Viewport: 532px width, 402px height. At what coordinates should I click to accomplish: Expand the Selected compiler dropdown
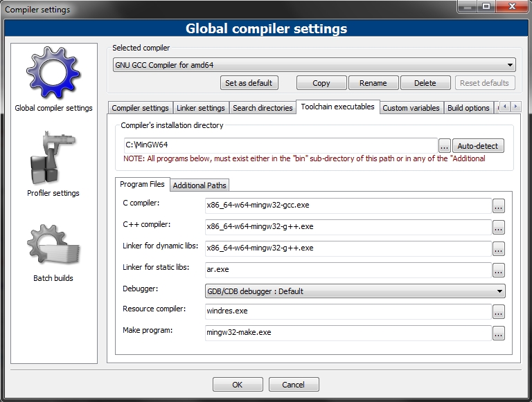pos(314,65)
